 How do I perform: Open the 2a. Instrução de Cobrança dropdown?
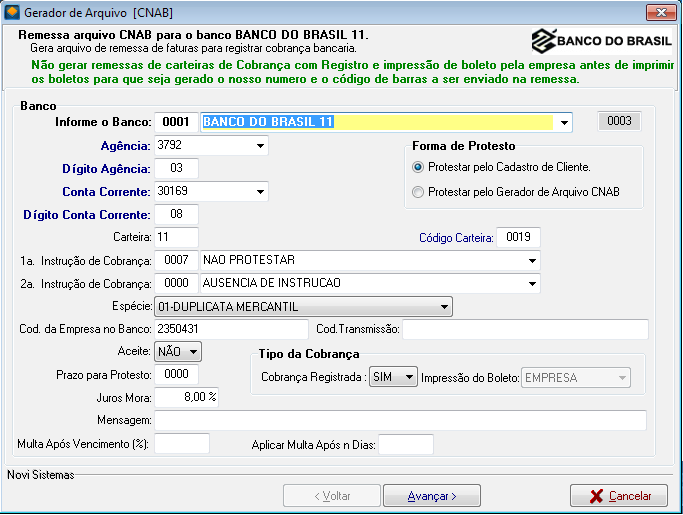tap(532, 284)
